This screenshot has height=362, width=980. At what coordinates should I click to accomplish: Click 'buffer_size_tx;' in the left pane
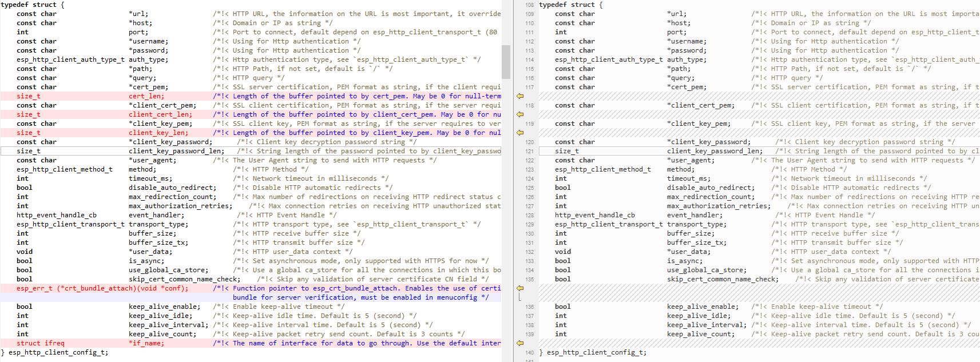point(158,242)
